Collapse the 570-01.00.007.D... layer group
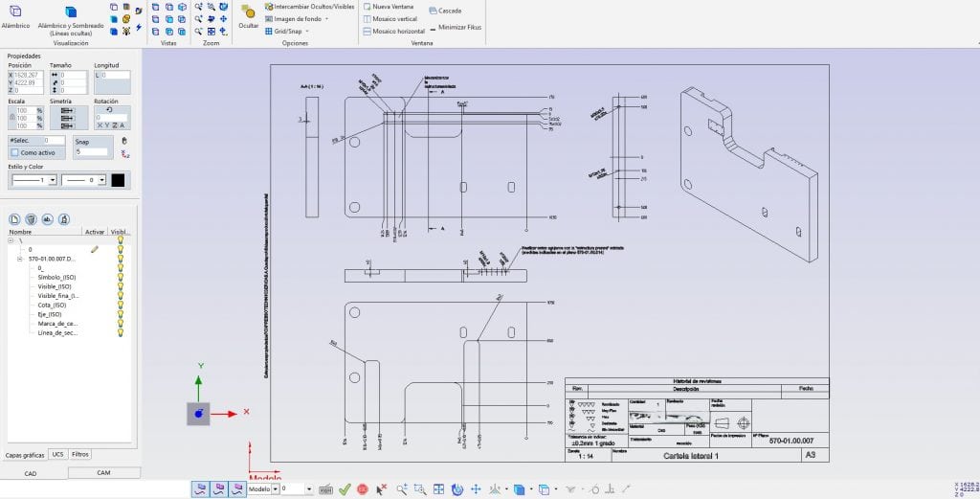 click(20, 259)
